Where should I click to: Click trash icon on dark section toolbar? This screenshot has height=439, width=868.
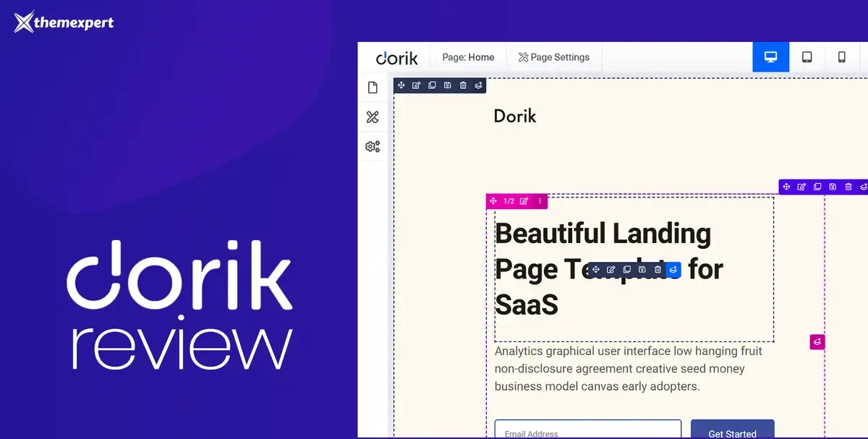(x=463, y=85)
